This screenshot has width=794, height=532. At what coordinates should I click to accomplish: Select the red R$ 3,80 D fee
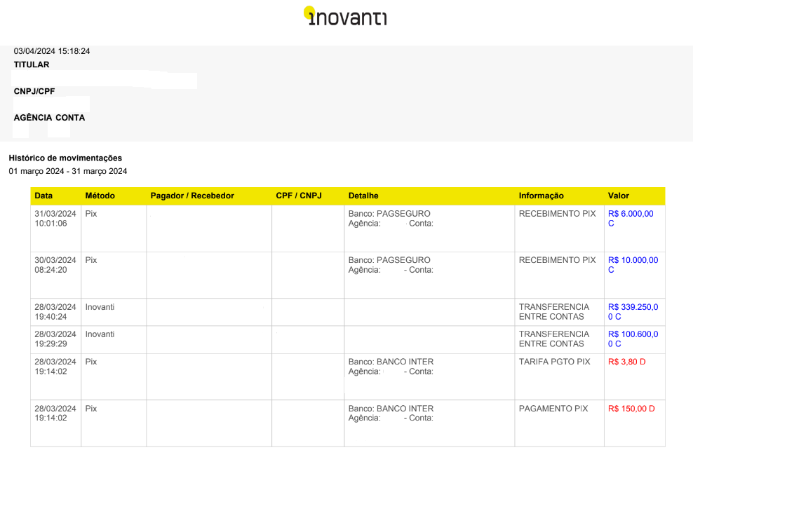click(x=627, y=362)
